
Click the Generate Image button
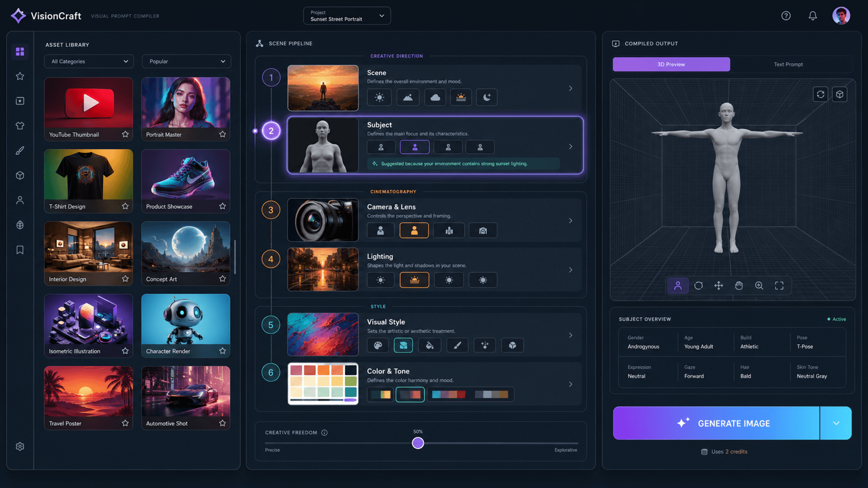(716, 423)
